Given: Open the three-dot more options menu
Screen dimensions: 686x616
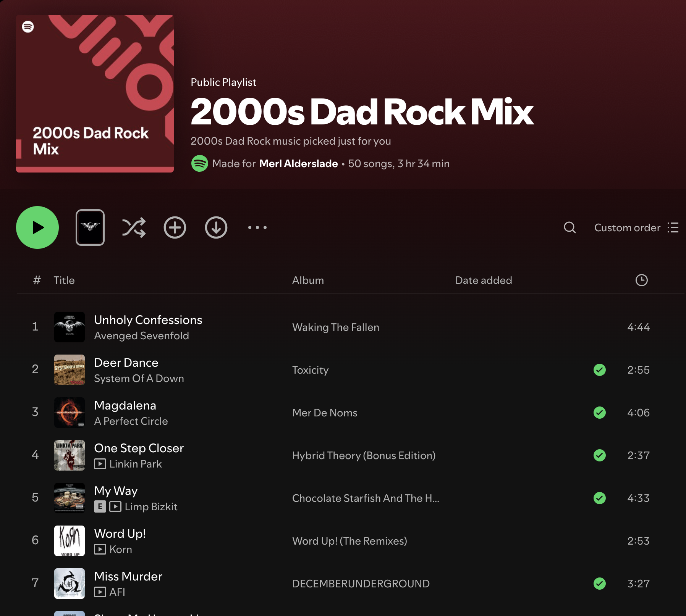Looking at the screenshot, I should point(257,227).
